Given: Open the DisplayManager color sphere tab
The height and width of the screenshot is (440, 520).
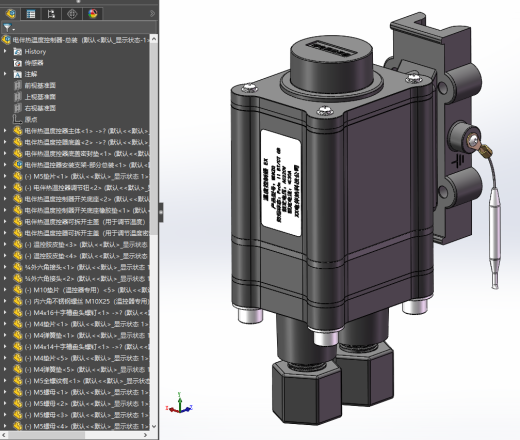Looking at the screenshot, I should pyautogui.click(x=93, y=14).
